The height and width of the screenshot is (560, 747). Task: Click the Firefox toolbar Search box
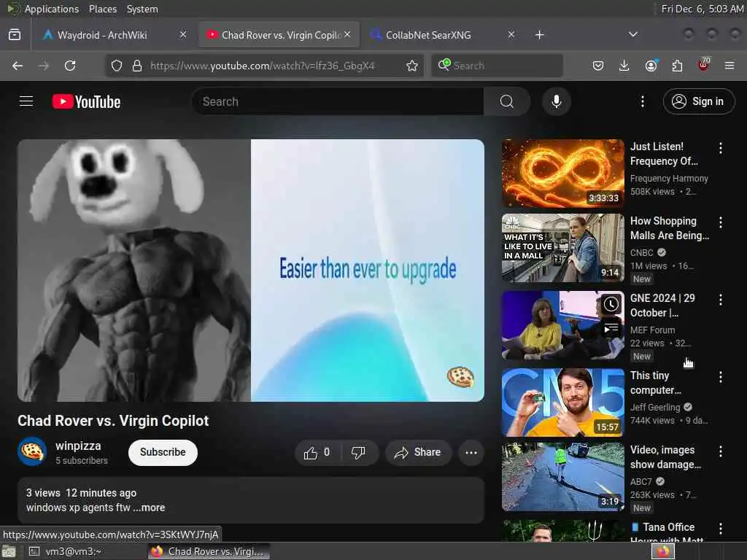coord(497,66)
